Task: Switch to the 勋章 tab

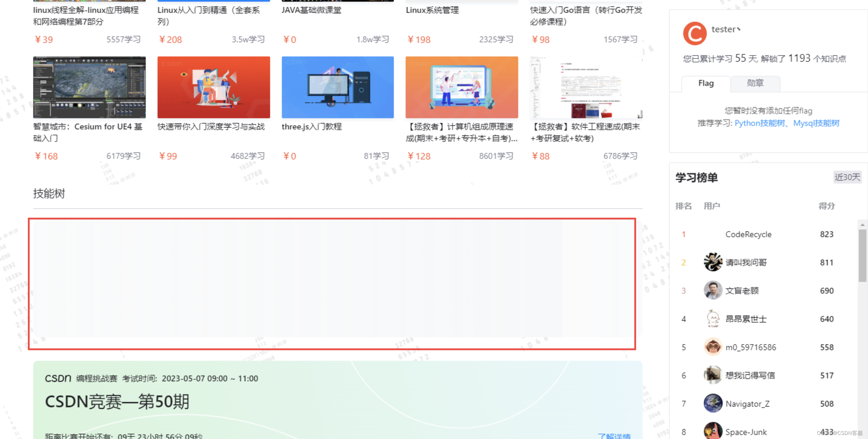Action: [755, 83]
